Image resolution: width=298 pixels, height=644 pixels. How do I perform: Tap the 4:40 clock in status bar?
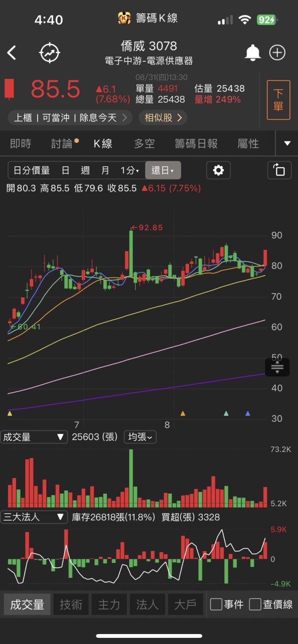(x=49, y=20)
